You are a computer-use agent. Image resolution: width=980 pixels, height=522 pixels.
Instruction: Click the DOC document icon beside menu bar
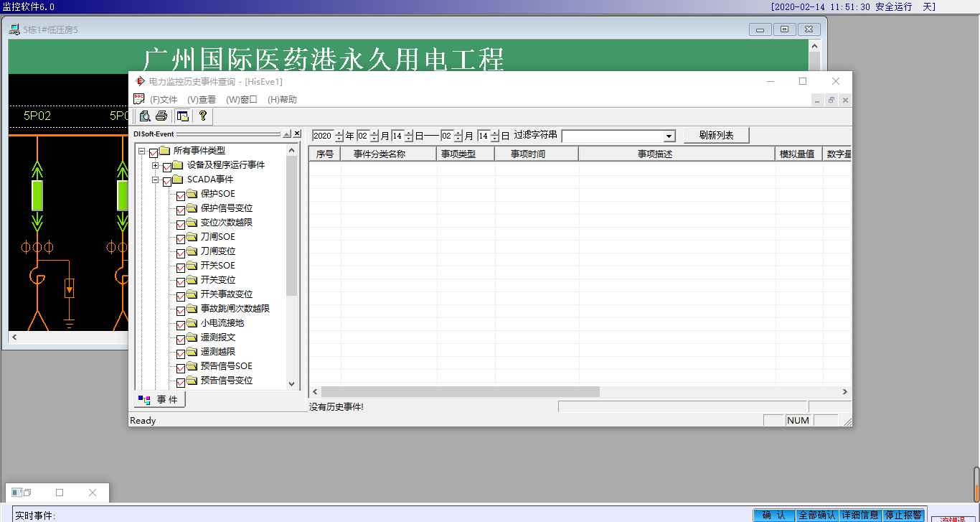coord(139,100)
